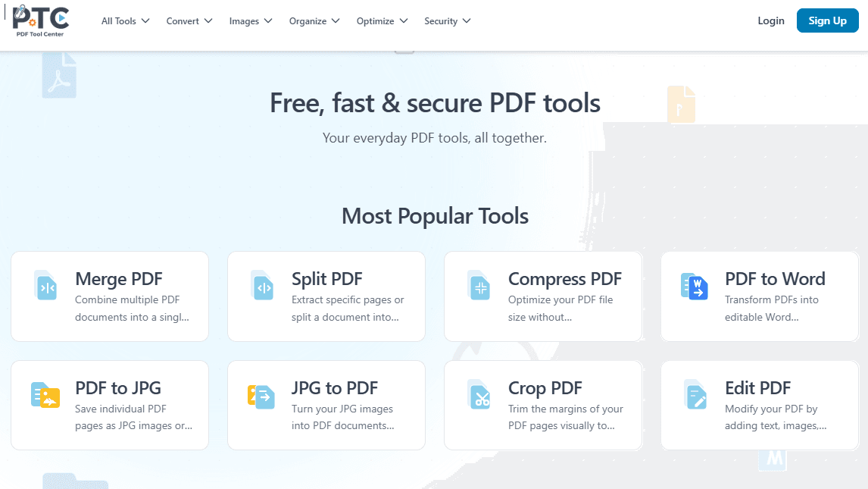The height and width of the screenshot is (489, 868).
Task: Click 'Your everyday PDF tools' subtitle
Action: click(435, 139)
